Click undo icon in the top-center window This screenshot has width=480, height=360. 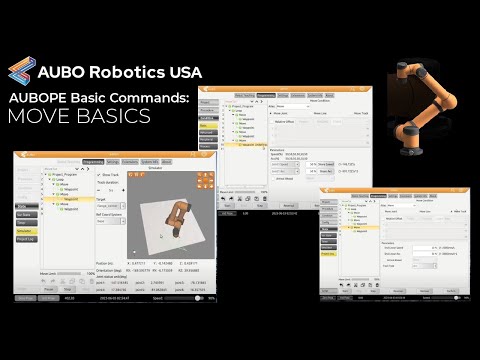(223, 199)
